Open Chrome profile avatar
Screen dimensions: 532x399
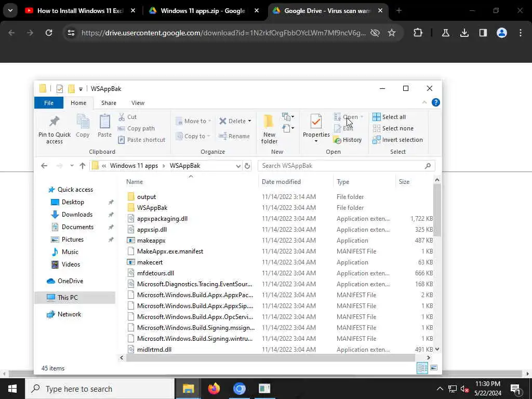click(x=502, y=33)
